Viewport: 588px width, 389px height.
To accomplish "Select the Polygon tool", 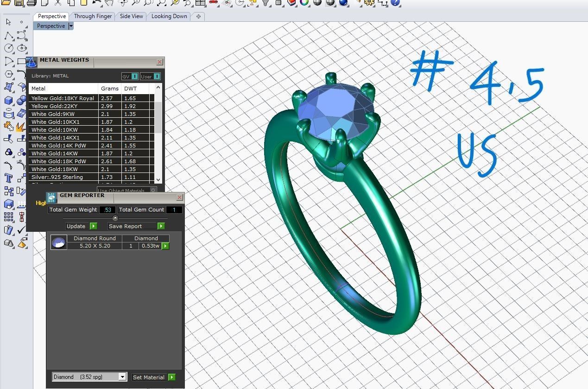I will click(x=8, y=74).
